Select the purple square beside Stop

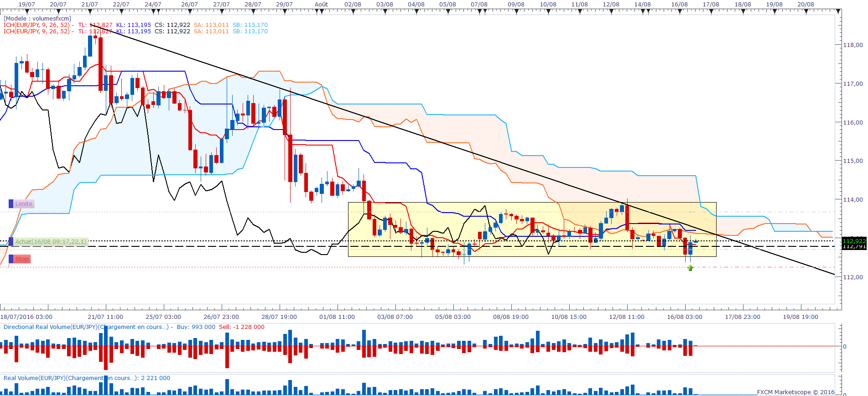(x=11, y=259)
